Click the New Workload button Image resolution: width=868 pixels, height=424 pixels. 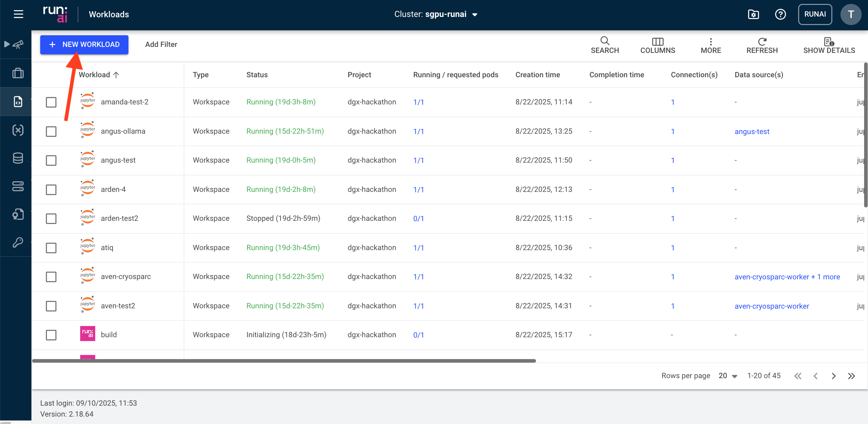coord(84,44)
